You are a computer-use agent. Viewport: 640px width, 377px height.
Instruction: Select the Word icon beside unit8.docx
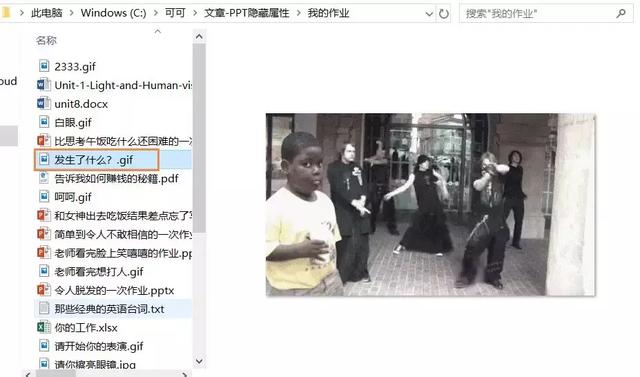[x=44, y=104]
